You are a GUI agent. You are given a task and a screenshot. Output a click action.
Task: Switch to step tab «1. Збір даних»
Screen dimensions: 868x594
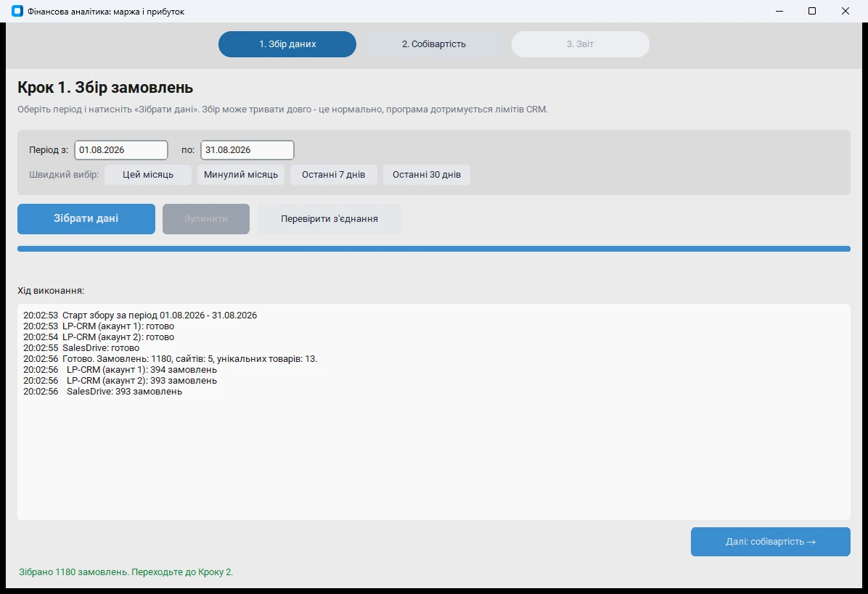click(x=287, y=44)
